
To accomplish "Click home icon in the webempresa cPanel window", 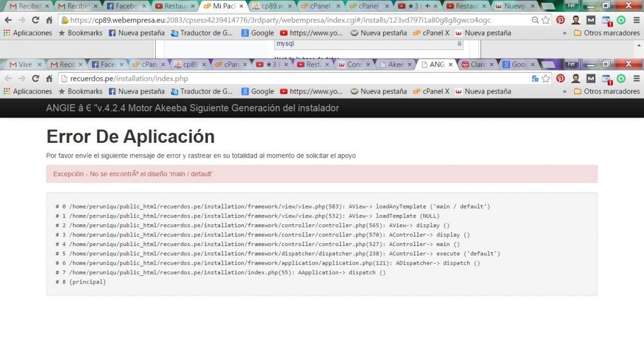I will (x=49, y=20).
